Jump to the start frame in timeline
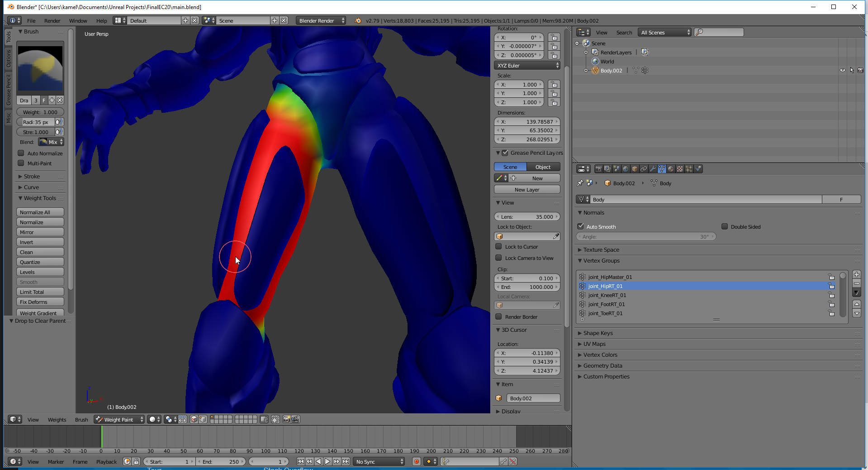The width and height of the screenshot is (868, 470). [x=300, y=461]
